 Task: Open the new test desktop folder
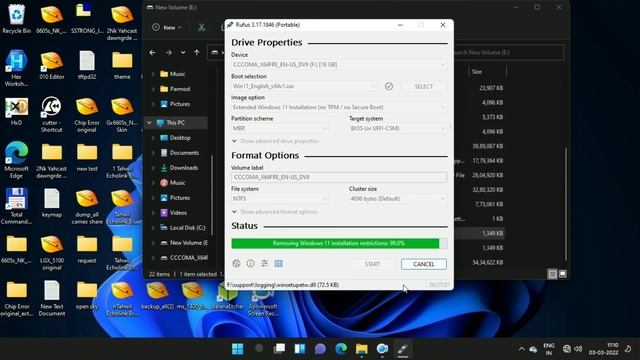point(87,157)
